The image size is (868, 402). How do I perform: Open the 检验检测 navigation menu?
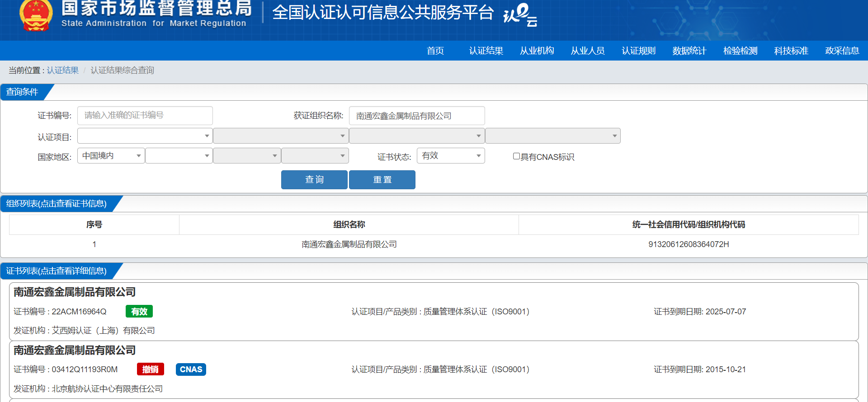tap(741, 51)
